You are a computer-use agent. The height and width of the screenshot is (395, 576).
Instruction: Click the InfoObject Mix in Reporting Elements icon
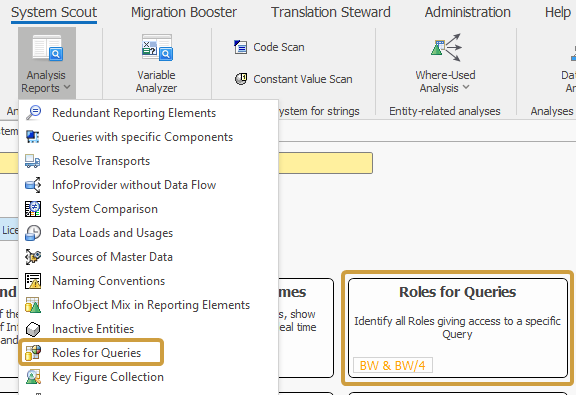point(33,305)
